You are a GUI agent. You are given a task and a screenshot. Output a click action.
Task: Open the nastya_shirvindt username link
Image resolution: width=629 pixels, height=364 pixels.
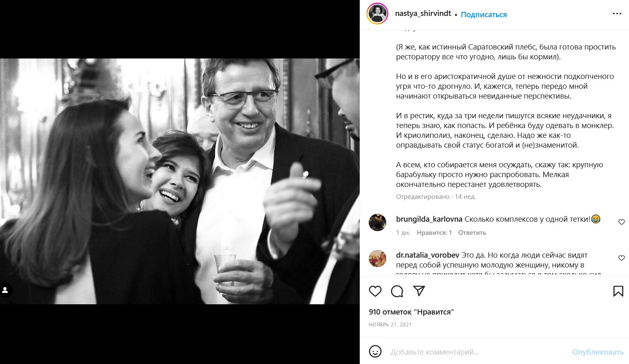tap(423, 13)
